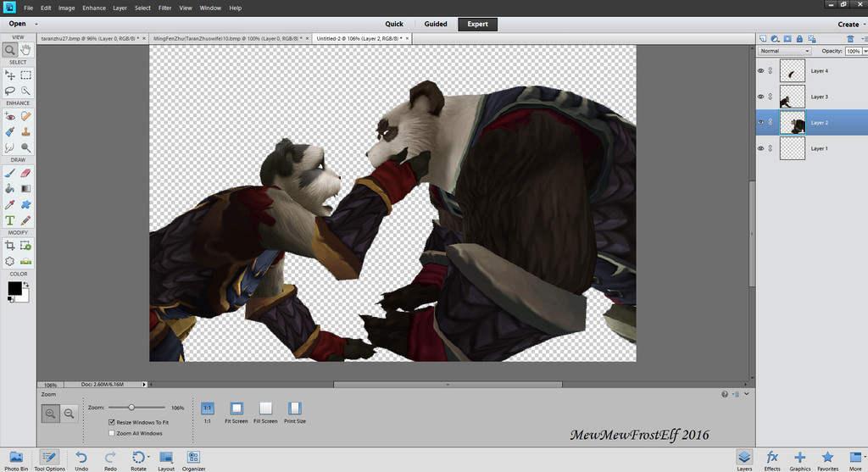Select the Straighten tool
868x472 pixels.
click(26, 261)
